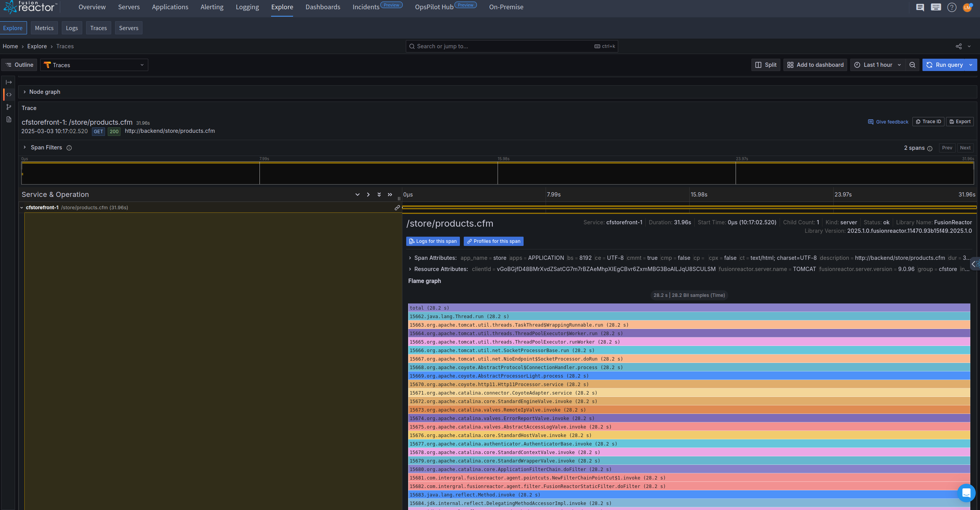Viewport: 980px width, 510px height.
Task: Open the FusionReactor logo home
Action: pyautogui.click(x=30, y=7)
